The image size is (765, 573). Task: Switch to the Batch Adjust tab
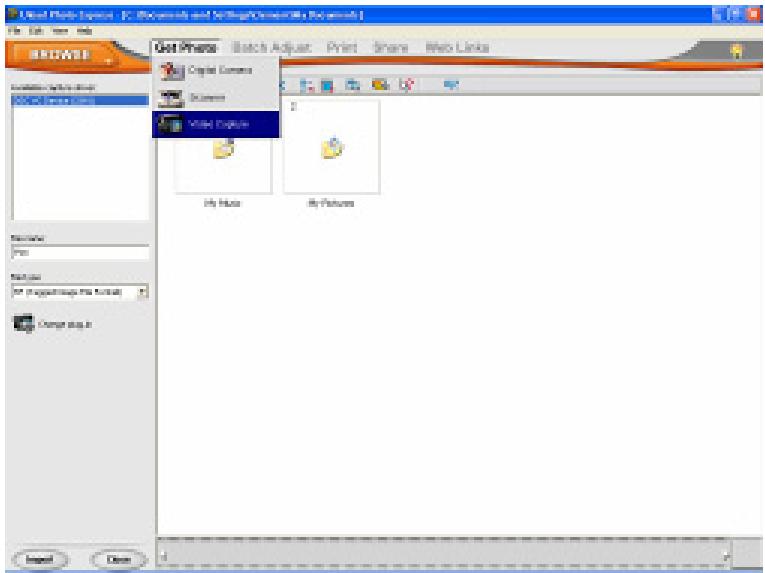[x=272, y=47]
